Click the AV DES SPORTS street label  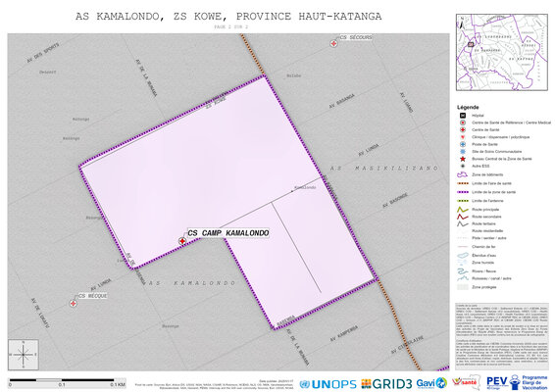(43, 52)
